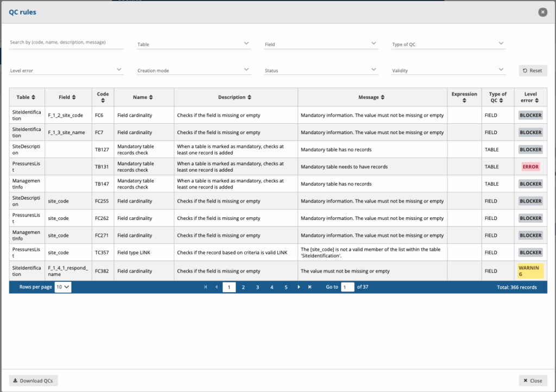Switch to page 5
Viewport: 556px width, 392px height.
[286, 287]
